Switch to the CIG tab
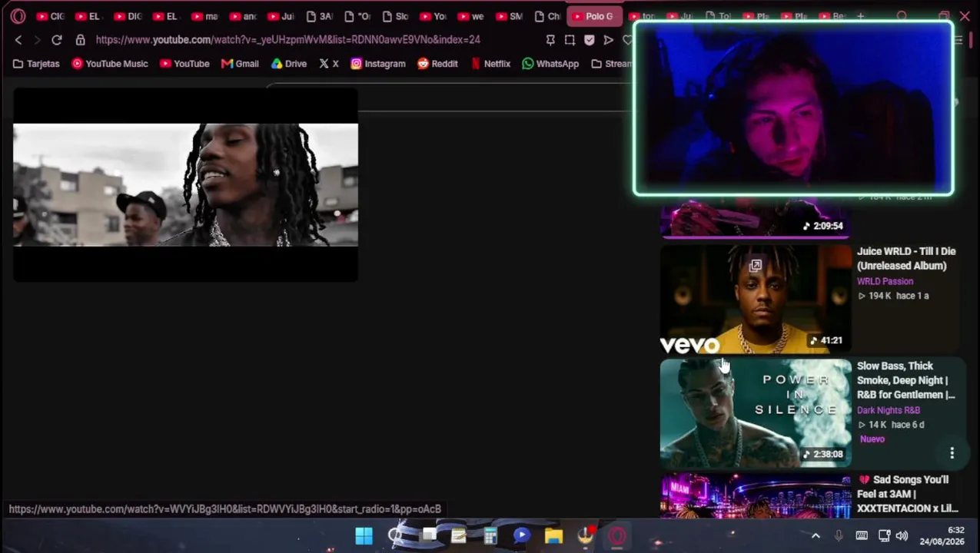Screen dimensions: 980x553 click(x=50, y=16)
